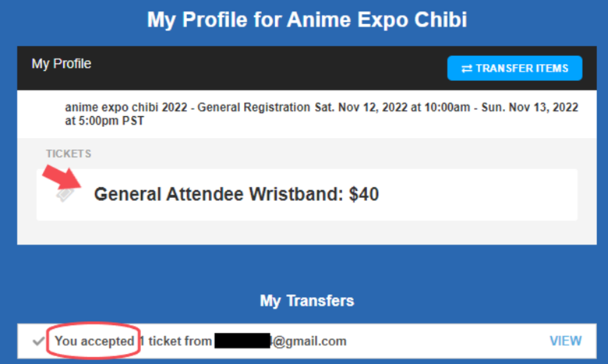Click the Sat. Nov 12, 2022 start date
This screenshot has width=608, height=364.
click(x=362, y=107)
